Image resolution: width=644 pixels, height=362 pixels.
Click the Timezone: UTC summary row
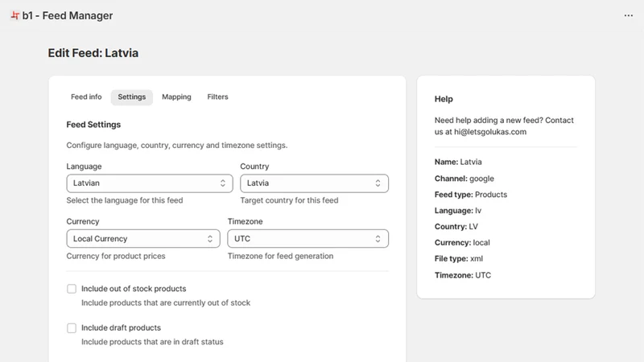(x=463, y=275)
